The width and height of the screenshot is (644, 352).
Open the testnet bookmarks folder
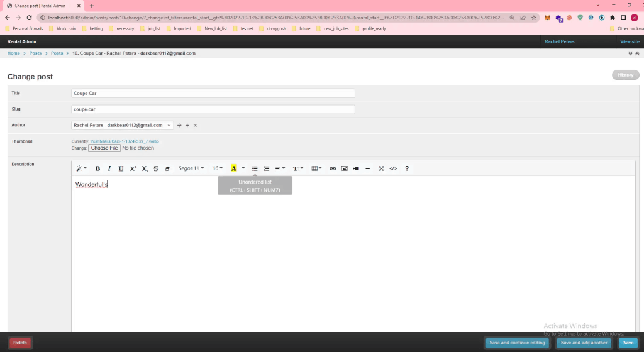point(243,29)
